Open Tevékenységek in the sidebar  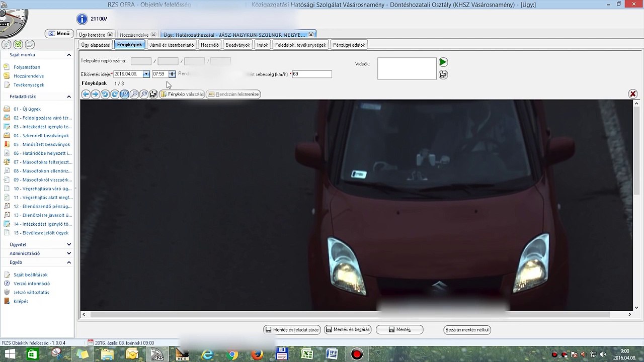tap(29, 85)
